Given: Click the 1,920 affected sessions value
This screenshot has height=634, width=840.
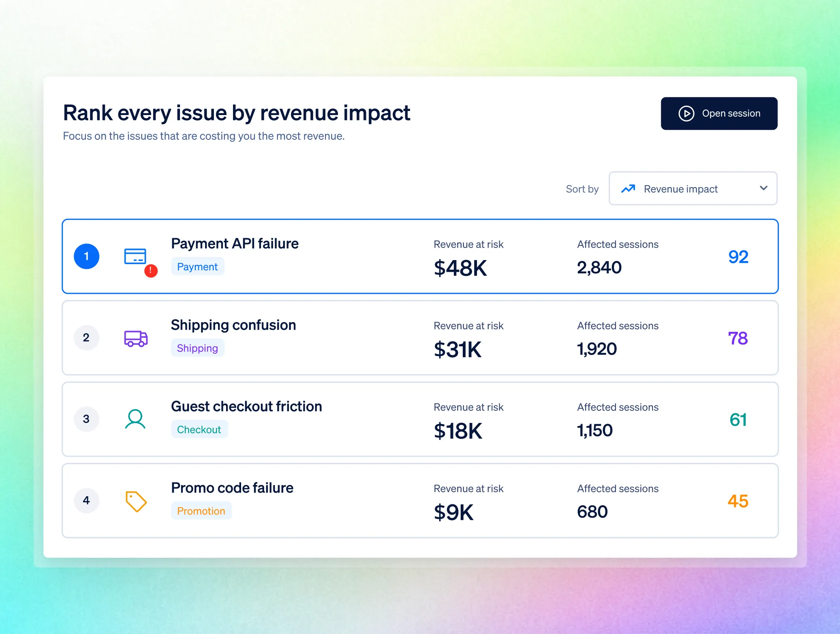Looking at the screenshot, I should coord(597,349).
